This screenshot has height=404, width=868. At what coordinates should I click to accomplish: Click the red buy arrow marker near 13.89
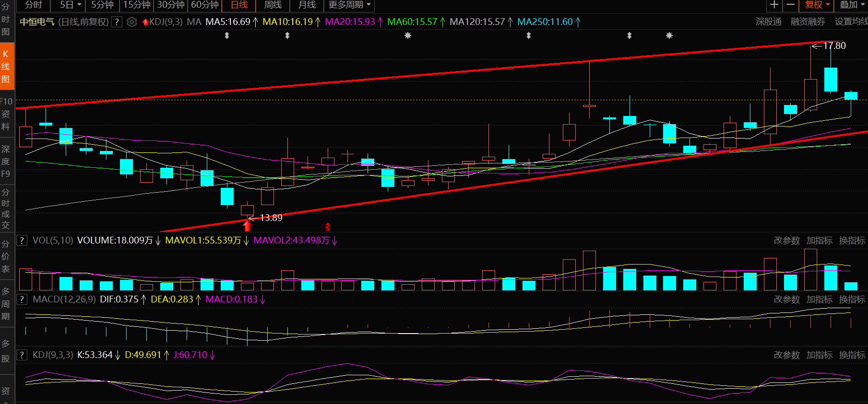(x=247, y=226)
